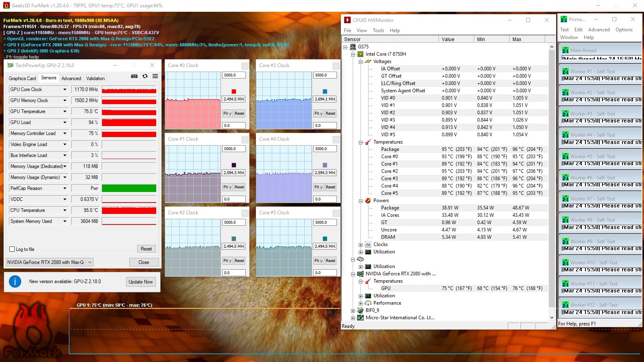Click the Intel Core i7 8750H chip icon
Viewport: 644px width, 362px height.
point(360,54)
